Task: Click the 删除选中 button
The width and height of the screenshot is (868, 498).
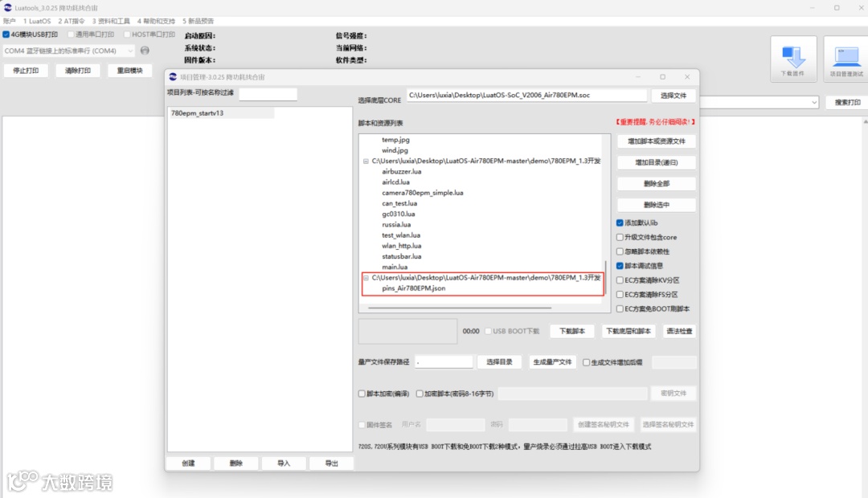Action: 657,205
